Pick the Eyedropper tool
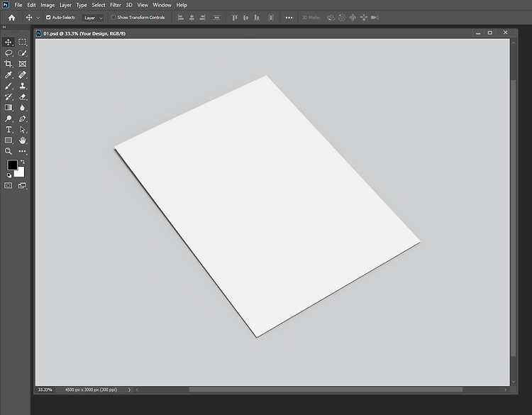532x415 pixels. click(8, 75)
